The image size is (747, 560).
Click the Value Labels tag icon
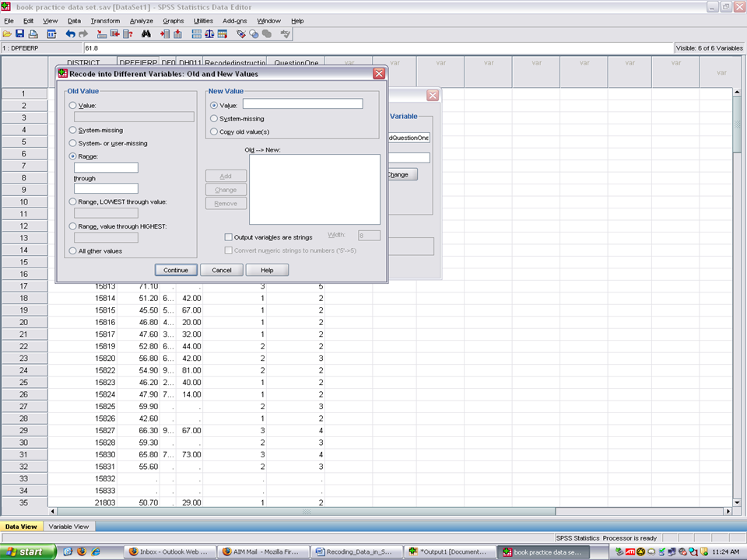241,34
